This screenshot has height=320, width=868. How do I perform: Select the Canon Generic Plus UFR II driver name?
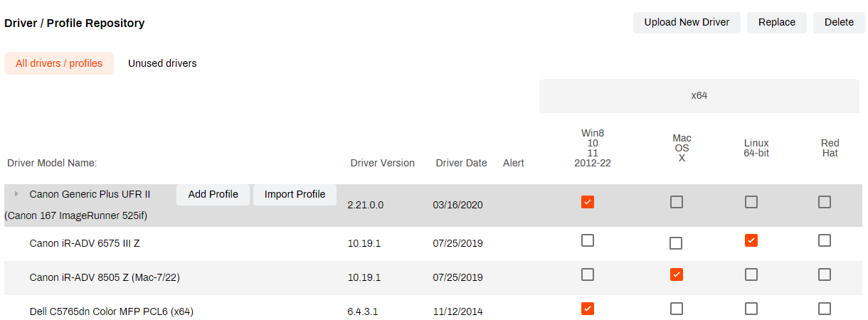point(90,193)
